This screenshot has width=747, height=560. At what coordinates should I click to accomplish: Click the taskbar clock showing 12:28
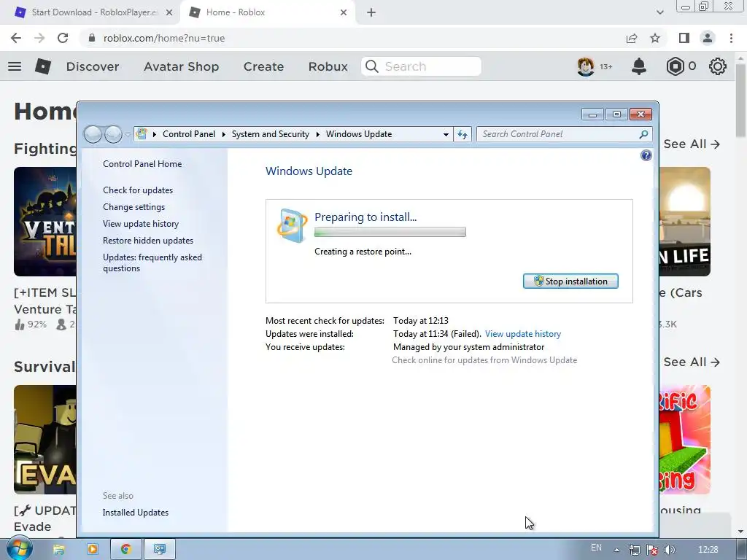click(x=708, y=550)
